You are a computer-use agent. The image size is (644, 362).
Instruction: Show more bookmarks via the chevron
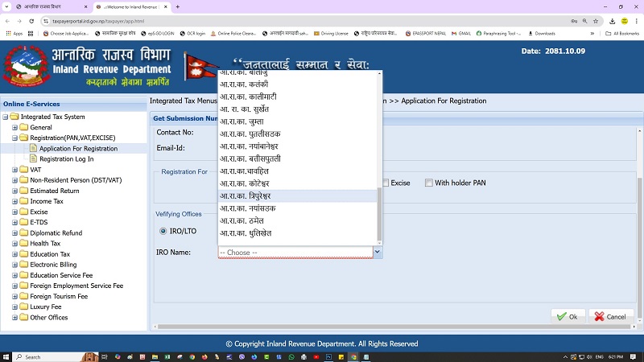(x=592, y=34)
